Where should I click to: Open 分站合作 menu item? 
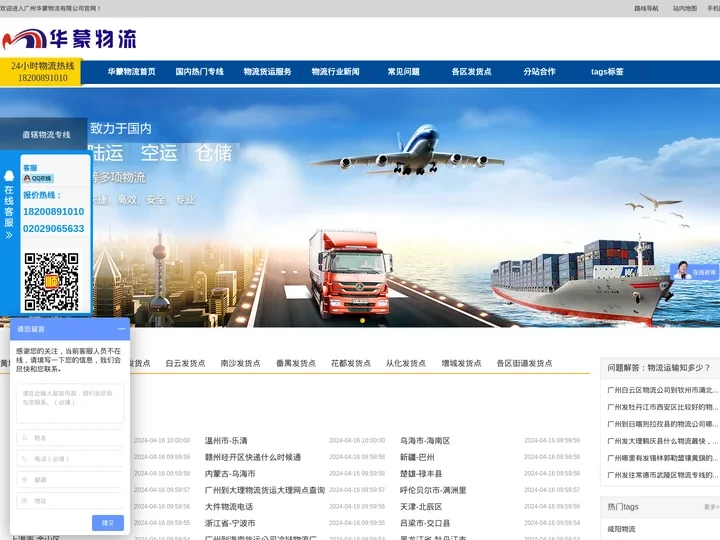pyautogui.click(x=539, y=72)
